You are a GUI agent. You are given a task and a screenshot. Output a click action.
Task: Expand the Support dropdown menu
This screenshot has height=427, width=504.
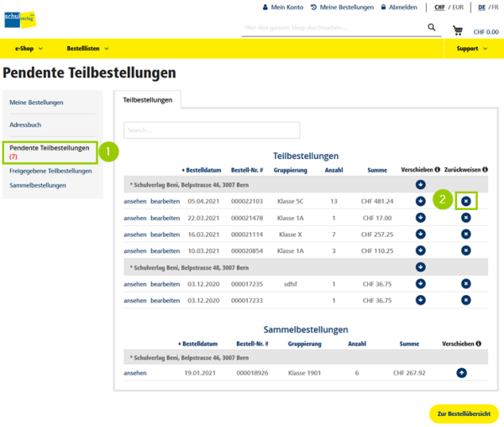(471, 49)
